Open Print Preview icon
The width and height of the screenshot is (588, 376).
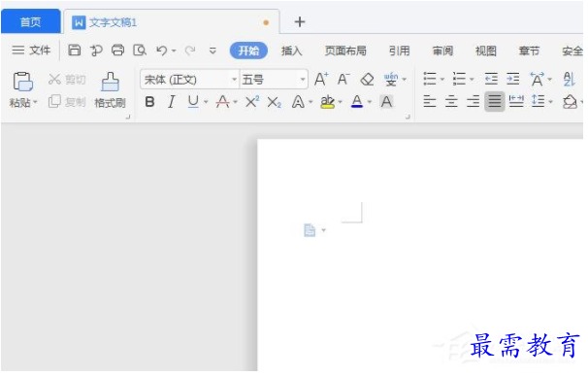click(x=140, y=50)
